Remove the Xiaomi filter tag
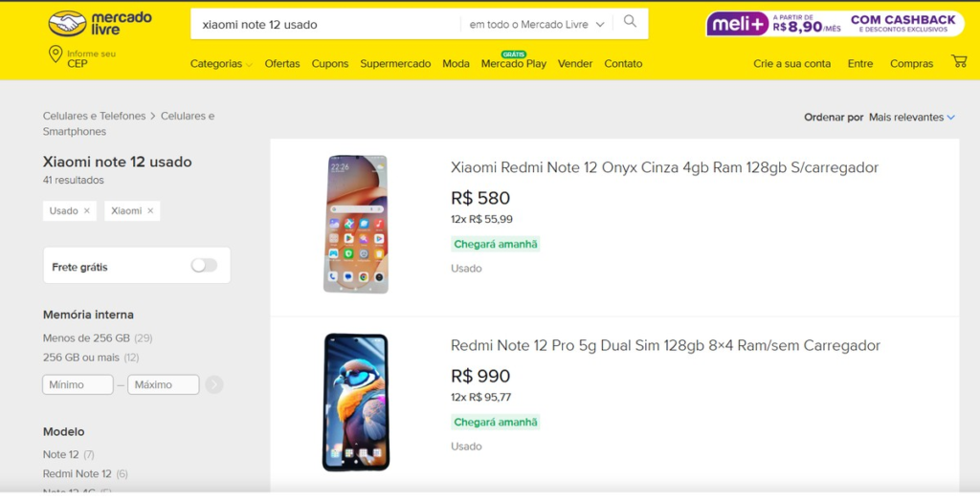 [x=150, y=210]
